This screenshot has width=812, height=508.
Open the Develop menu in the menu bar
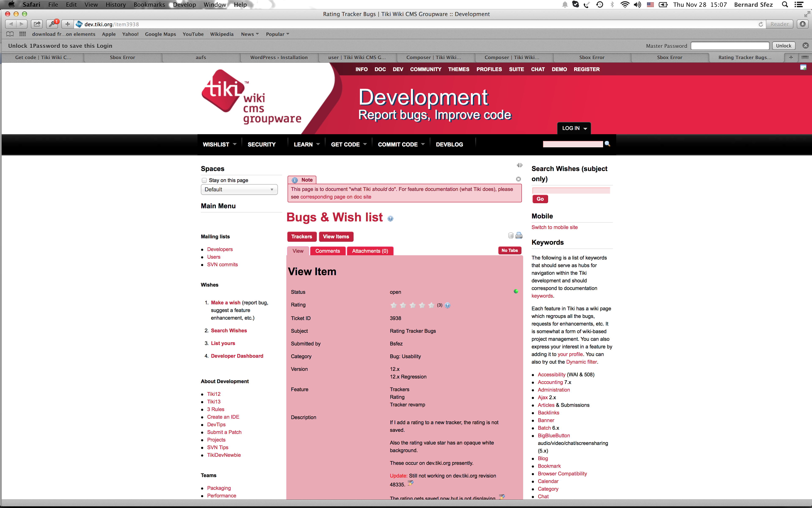184,5
